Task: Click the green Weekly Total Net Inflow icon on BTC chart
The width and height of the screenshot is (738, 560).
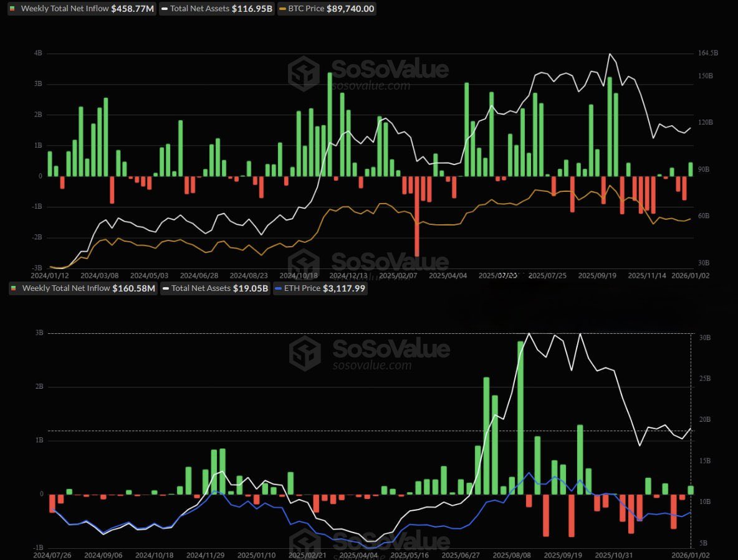Action: point(14,8)
